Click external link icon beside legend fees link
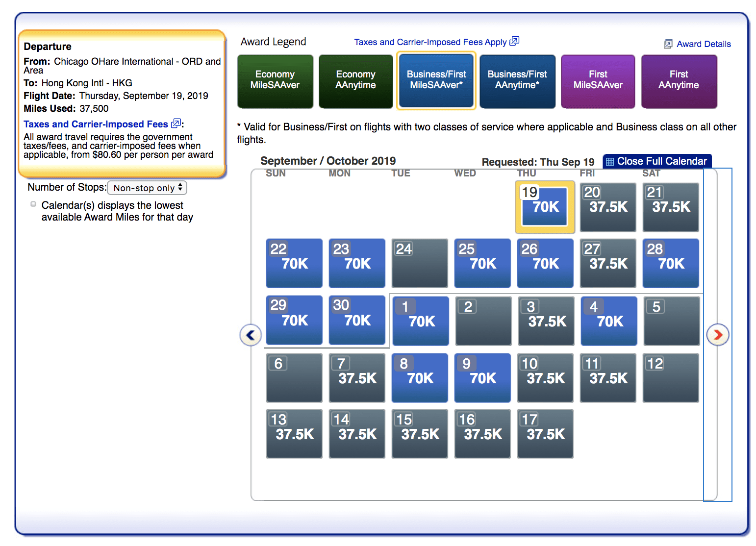Screen dimensions: 756x546 pyautogui.click(x=514, y=41)
